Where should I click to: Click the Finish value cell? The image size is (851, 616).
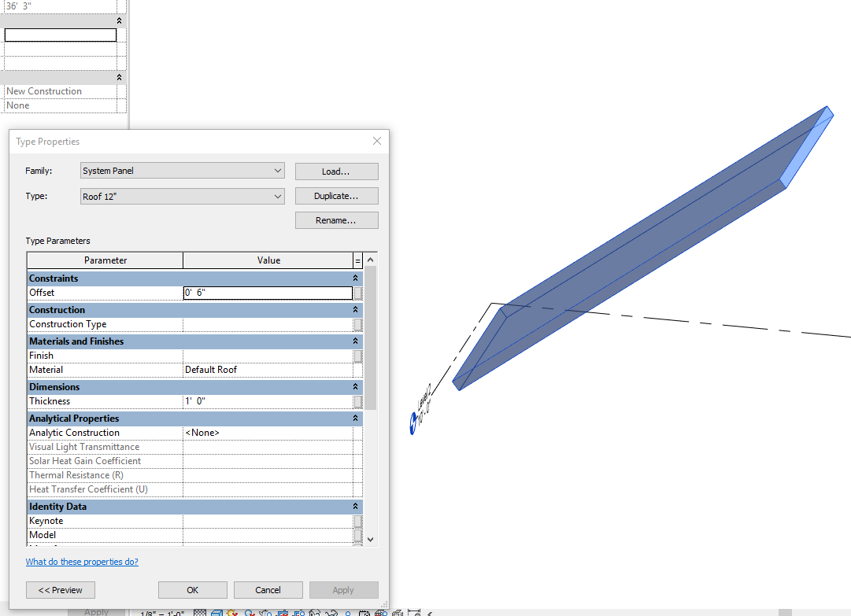click(268, 356)
